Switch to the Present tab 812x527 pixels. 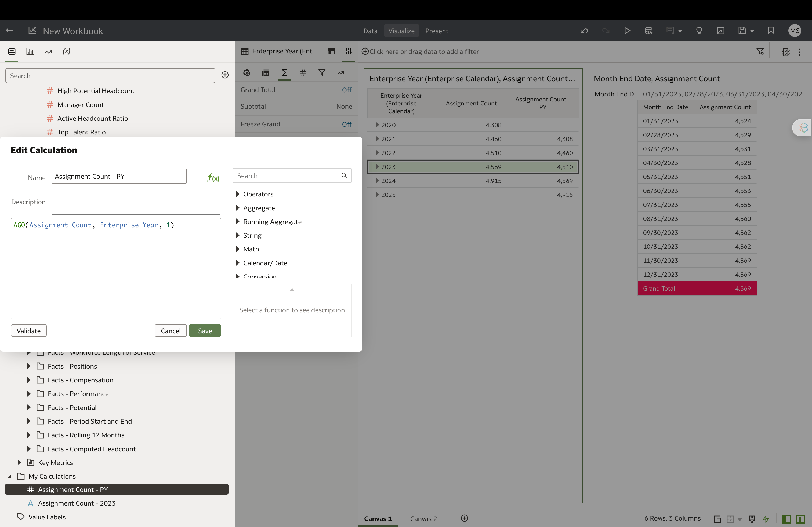(436, 31)
